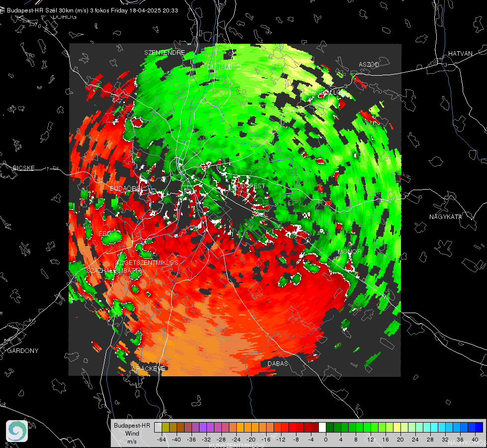Screen dimensions: 487x448
Task: Click the '-12' legend scale value
Action: (x=281, y=440)
